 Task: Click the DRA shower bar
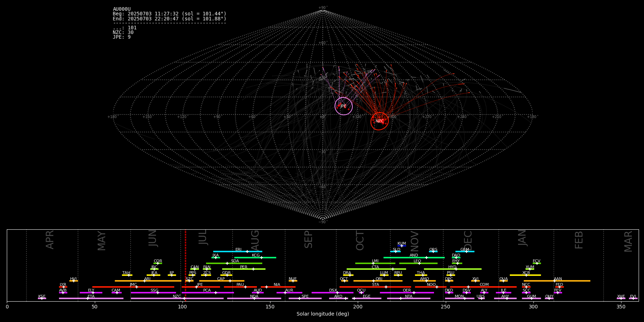click(348, 275)
